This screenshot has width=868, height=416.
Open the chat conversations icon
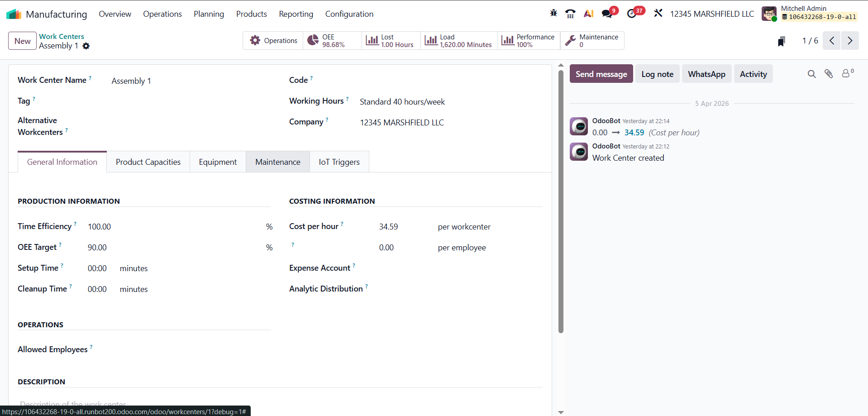[607, 14]
